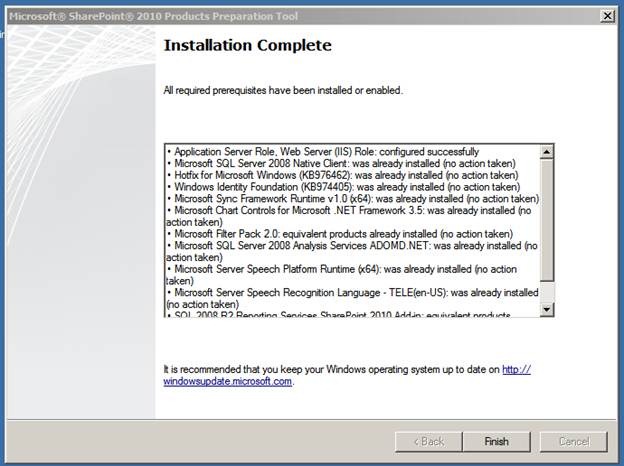This screenshot has width=624, height=466.
Task: Select the Windows Identity Foundation KB974405 line
Action: [344, 187]
